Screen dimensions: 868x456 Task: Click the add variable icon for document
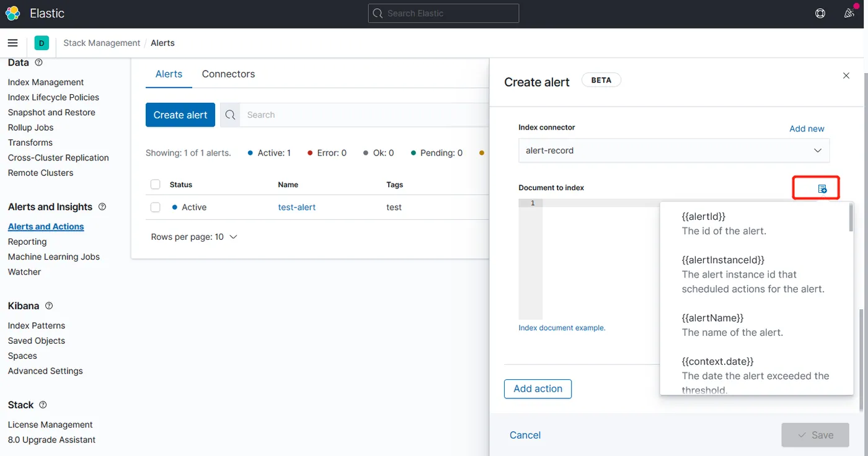(822, 188)
